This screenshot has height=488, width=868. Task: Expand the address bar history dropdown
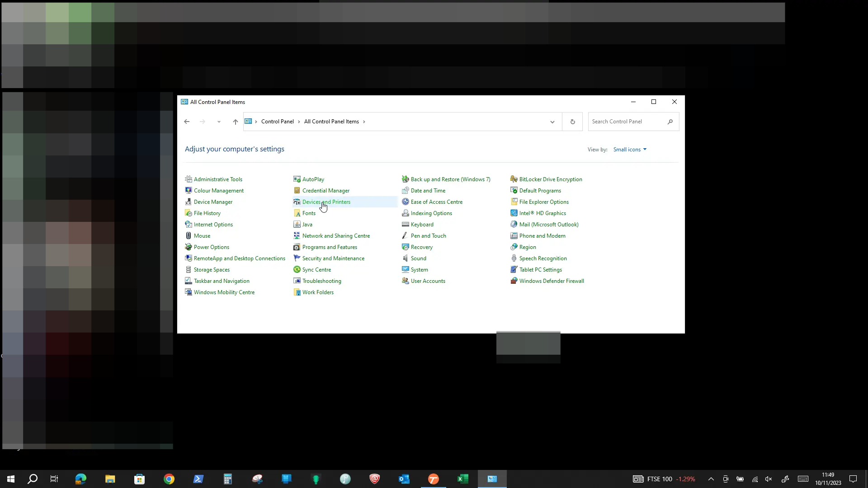(552, 122)
